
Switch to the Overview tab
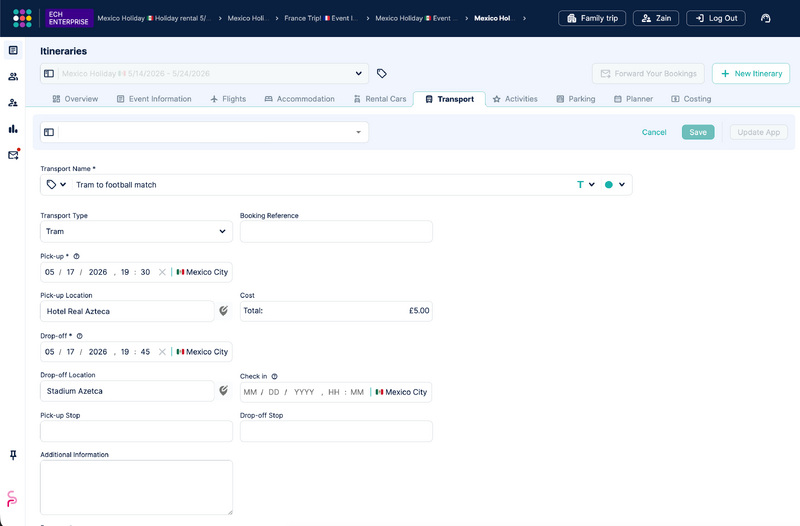click(x=75, y=98)
